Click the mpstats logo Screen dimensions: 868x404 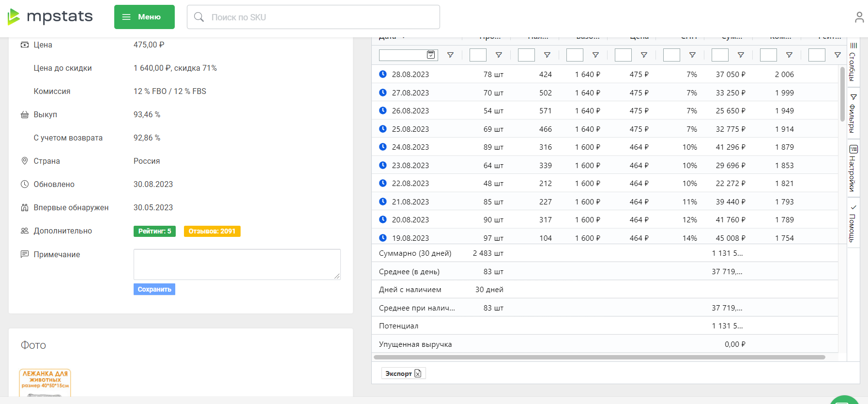click(50, 17)
